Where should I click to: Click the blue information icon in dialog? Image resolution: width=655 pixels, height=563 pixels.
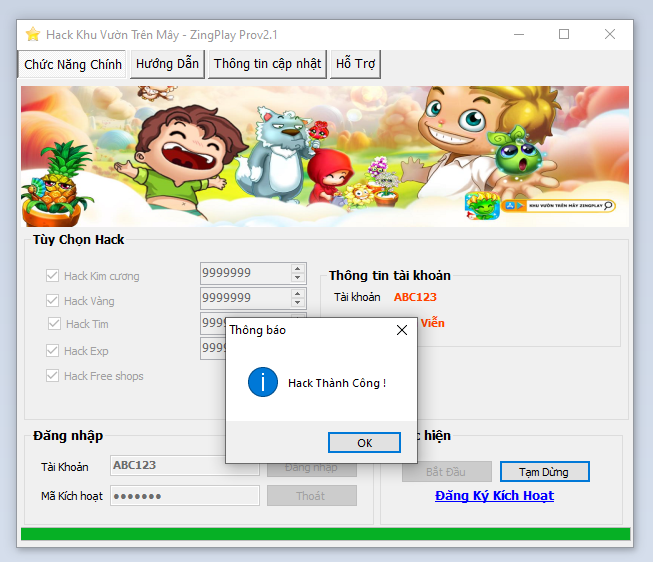pyautogui.click(x=263, y=382)
